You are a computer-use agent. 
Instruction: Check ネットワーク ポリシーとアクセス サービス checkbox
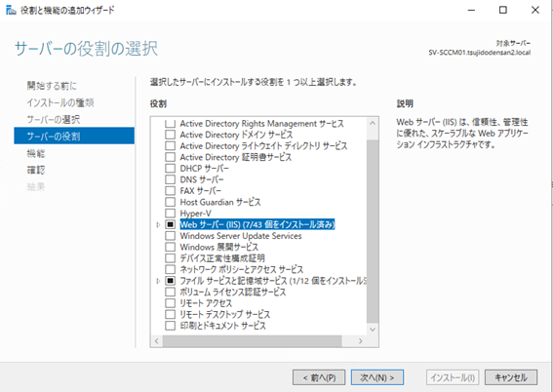click(171, 270)
